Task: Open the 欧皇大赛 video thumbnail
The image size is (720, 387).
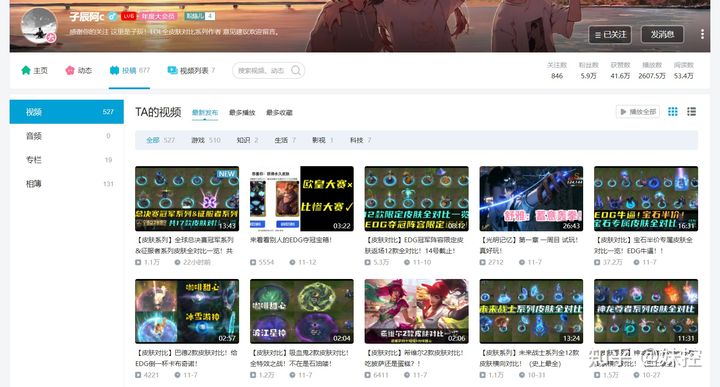Action: [x=302, y=198]
